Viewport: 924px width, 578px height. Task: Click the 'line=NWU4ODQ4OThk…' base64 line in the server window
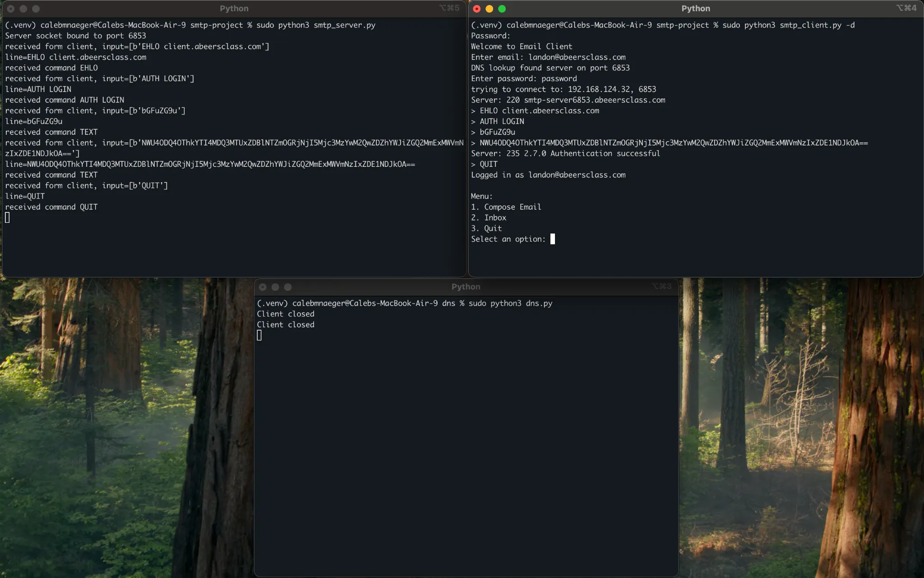coord(210,164)
